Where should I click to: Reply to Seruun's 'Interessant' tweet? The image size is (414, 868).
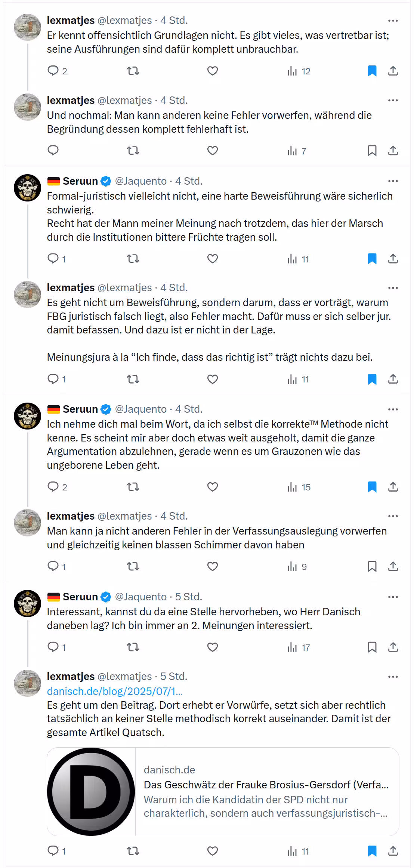pyautogui.click(x=53, y=647)
